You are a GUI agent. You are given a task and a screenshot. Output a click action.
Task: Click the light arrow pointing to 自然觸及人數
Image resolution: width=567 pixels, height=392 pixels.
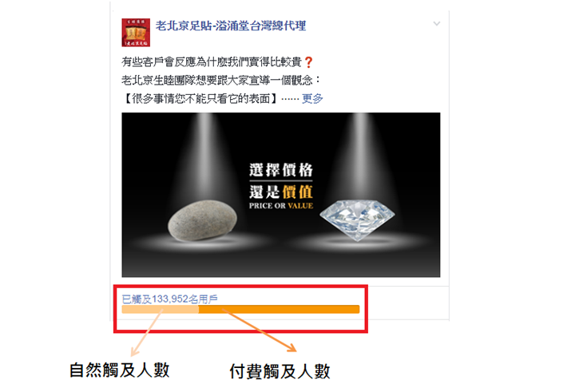tap(146, 333)
